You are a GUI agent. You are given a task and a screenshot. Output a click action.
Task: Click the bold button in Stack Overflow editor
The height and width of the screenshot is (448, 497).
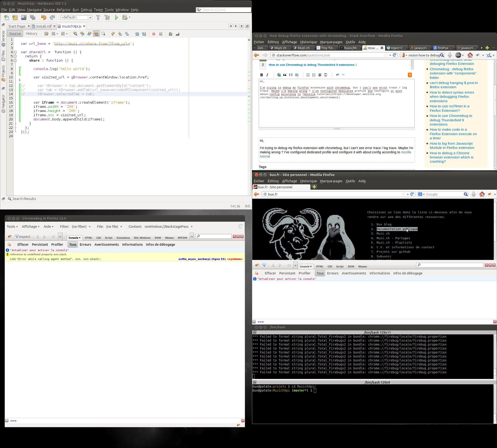pos(261,75)
